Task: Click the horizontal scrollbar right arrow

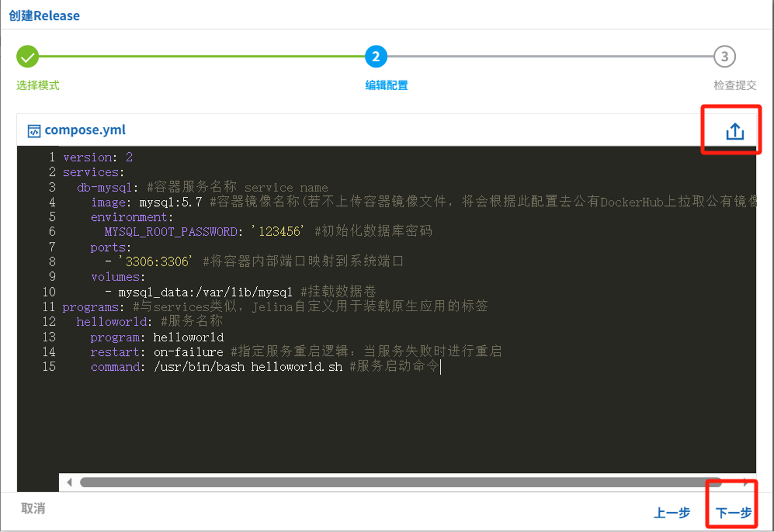Action: (746, 483)
